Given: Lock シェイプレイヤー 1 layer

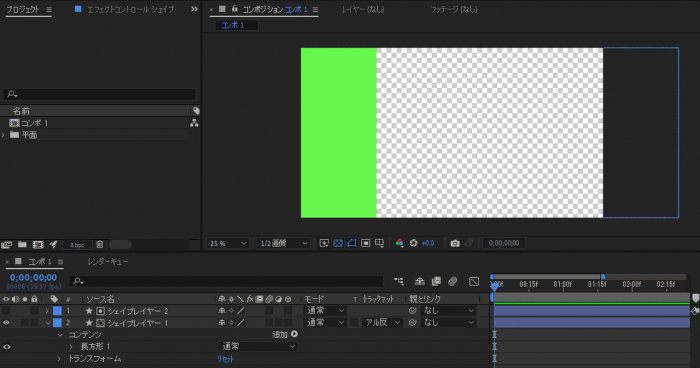Looking at the screenshot, I should click(x=34, y=322).
